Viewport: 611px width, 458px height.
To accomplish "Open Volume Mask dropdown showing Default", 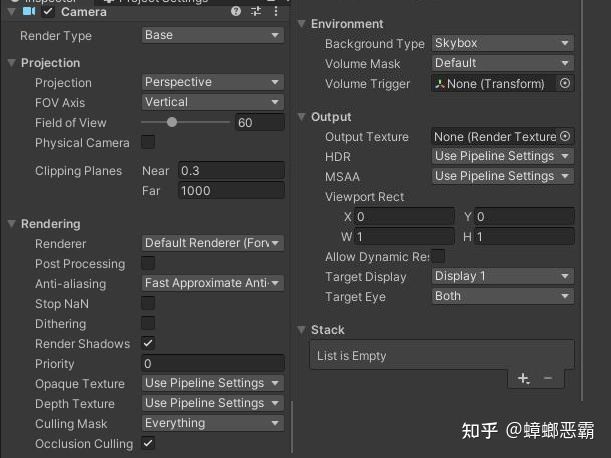I will tap(503, 63).
